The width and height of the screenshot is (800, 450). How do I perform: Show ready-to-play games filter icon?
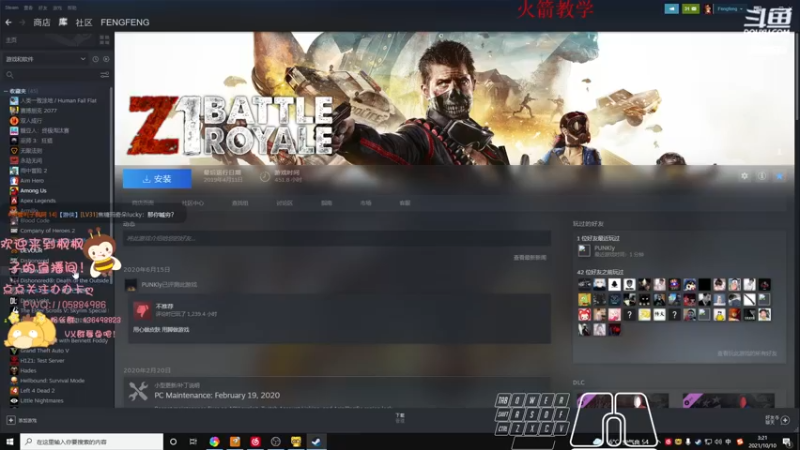pyautogui.click(x=106, y=59)
